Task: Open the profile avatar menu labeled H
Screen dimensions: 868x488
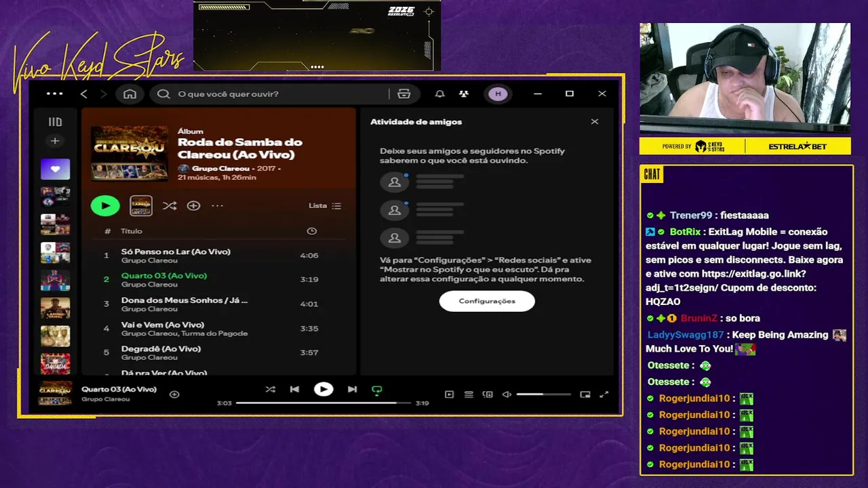Action: 498,94
